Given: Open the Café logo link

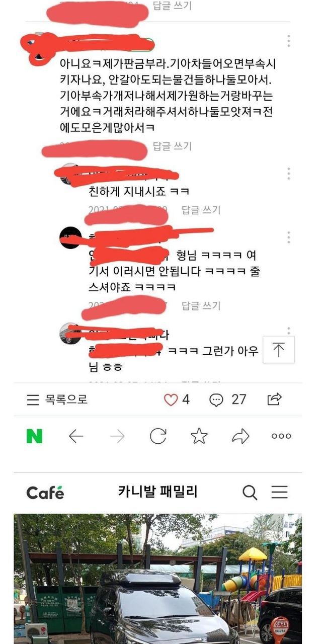Looking at the screenshot, I should pyautogui.click(x=45, y=493).
